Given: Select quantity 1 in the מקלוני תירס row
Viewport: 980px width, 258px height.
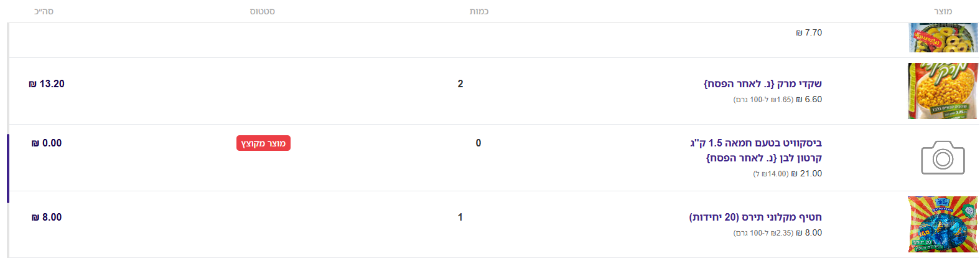Looking at the screenshot, I should tap(460, 217).
